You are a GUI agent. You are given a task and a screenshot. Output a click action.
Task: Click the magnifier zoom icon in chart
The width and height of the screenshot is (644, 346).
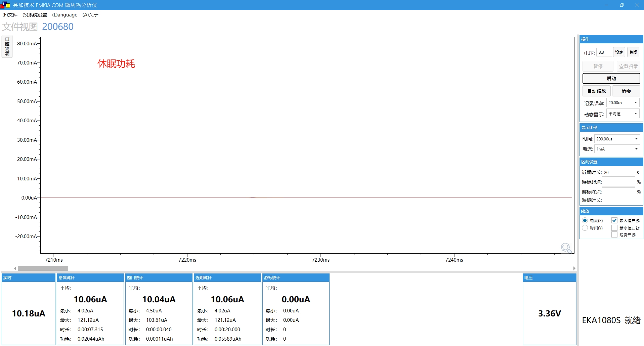coord(566,248)
